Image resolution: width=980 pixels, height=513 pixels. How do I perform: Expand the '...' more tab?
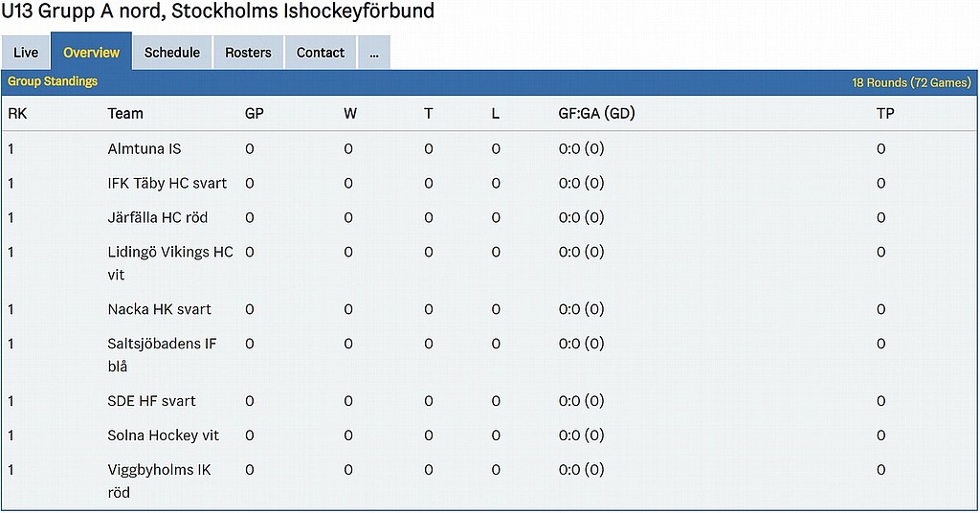pos(373,53)
